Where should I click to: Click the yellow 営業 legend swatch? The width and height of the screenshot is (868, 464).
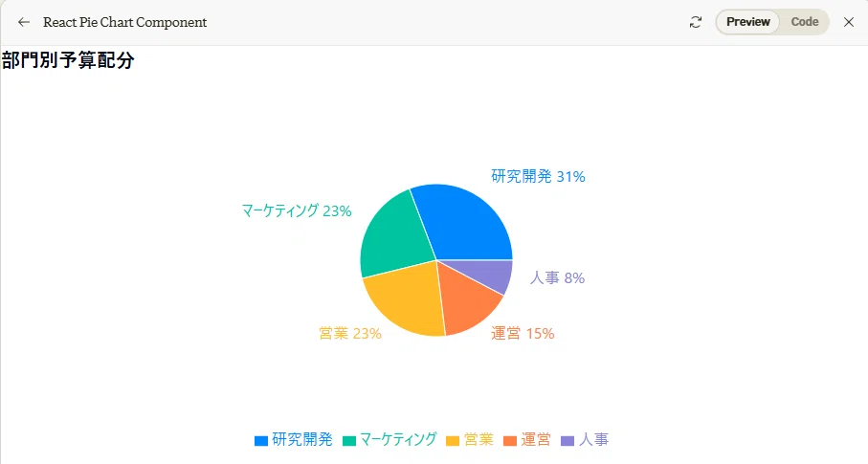[x=453, y=441]
